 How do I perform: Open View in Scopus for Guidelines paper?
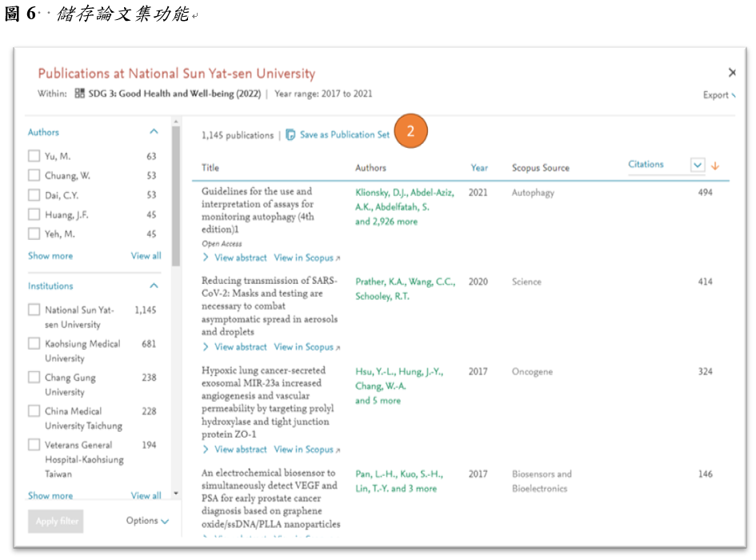point(307,258)
